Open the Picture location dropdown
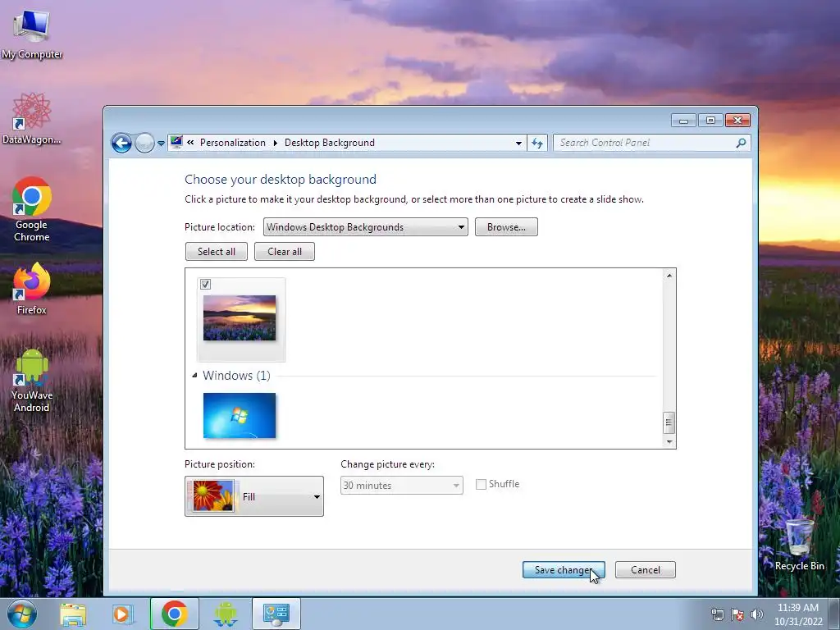 pyautogui.click(x=365, y=227)
